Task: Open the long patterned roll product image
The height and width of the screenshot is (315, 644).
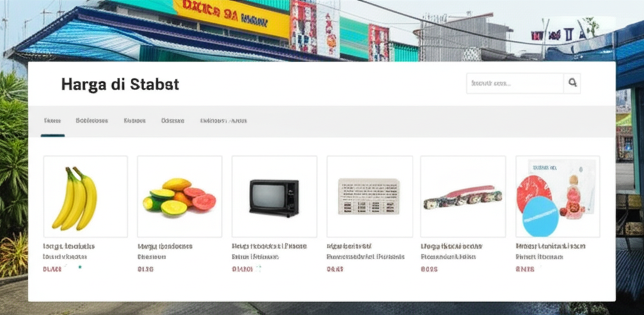Action: (x=463, y=196)
